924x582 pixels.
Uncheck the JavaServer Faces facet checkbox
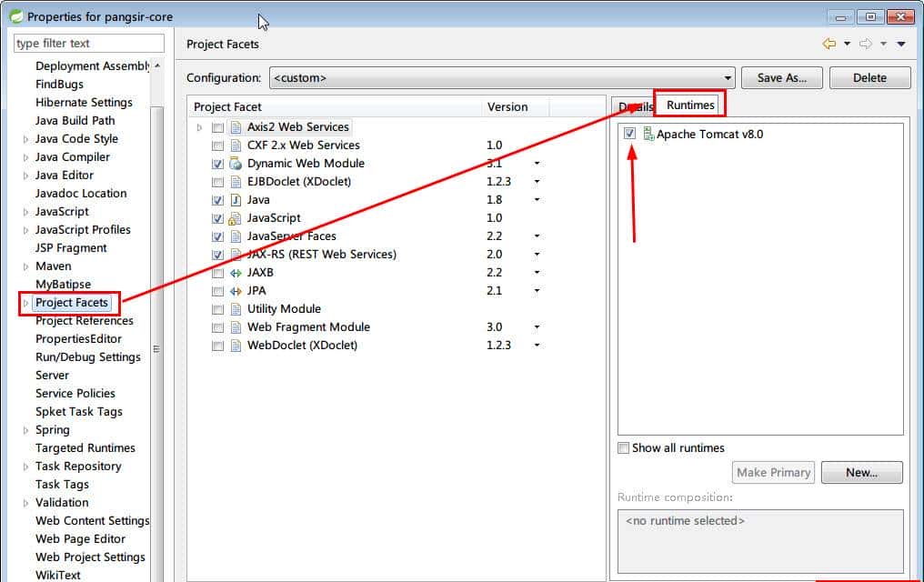pos(218,236)
